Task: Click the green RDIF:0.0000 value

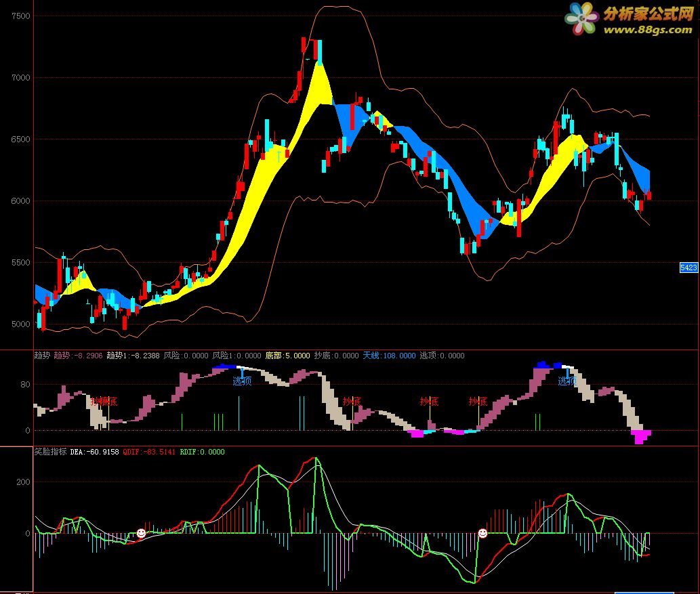Action: coord(202,452)
